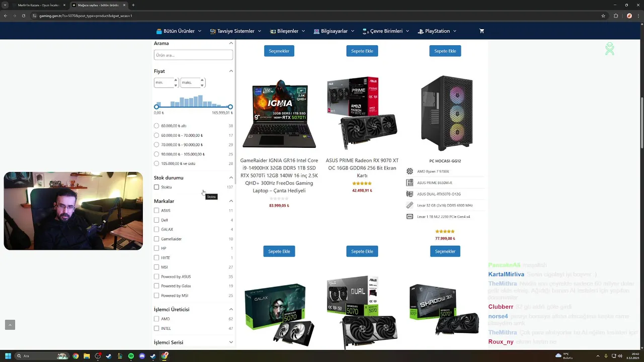Open the Çevre Birimleri navigation menu
Image resolution: width=644 pixels, height=362 pixels.
point(386,31)
